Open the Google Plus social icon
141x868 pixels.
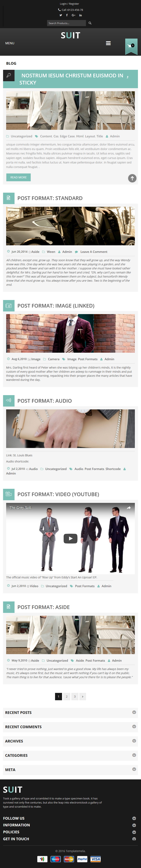73,15
